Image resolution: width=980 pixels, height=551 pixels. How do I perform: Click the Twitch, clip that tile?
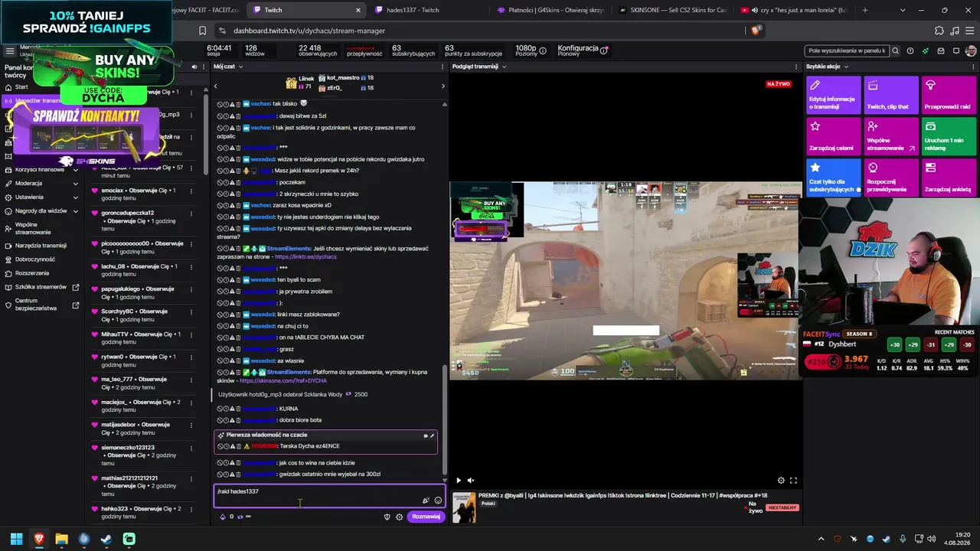pyautogui.click(x=890, y=95)
